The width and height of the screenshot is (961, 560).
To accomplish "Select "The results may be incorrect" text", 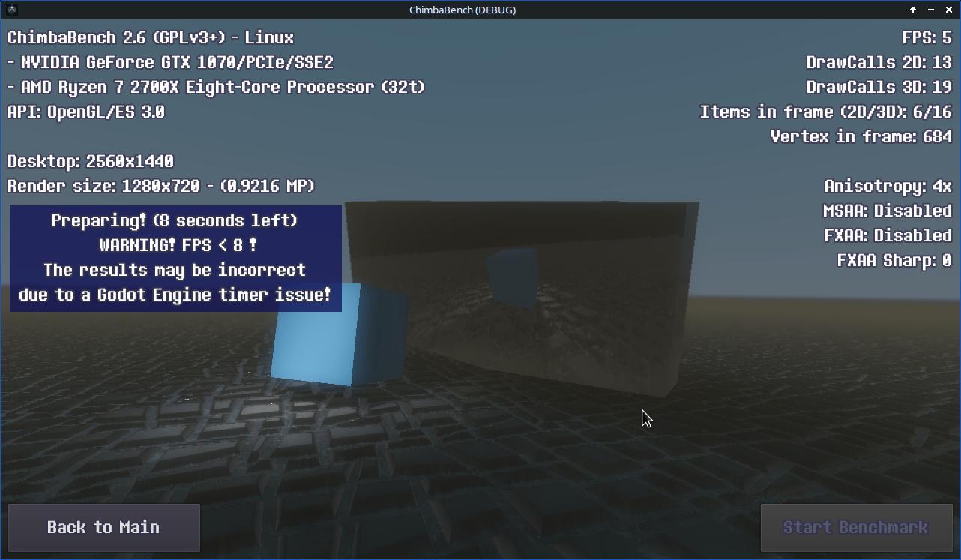I will click(x=175, y=270).
